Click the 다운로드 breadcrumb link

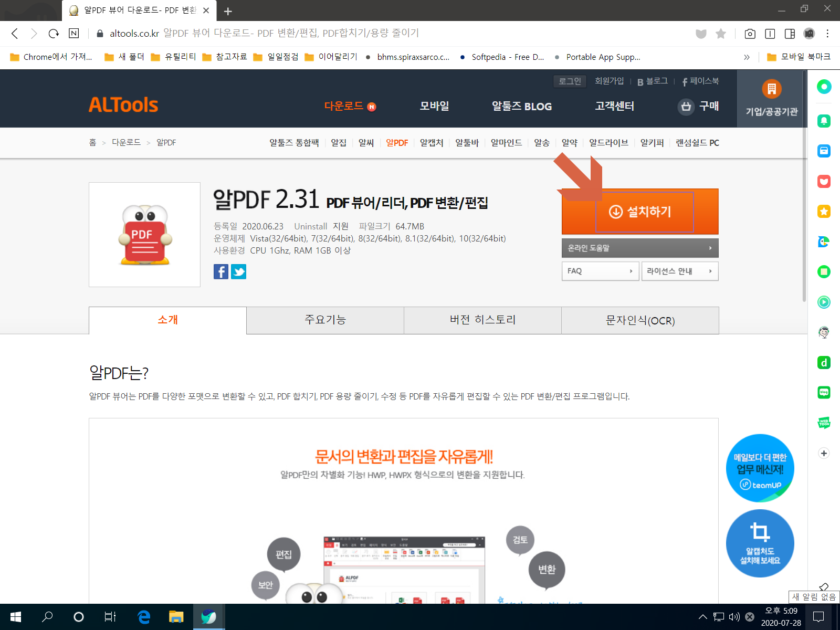click(126, 142)
